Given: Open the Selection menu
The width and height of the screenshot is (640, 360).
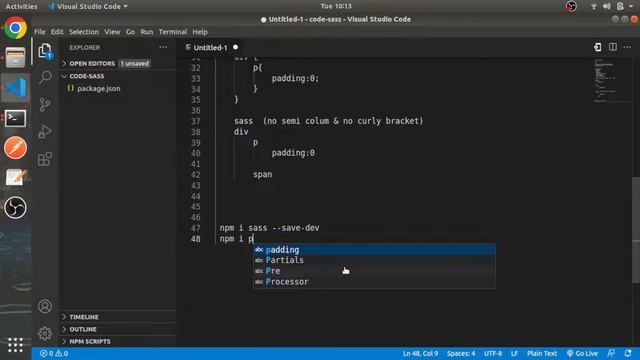Looking at the screenshot, I should pyautogui.click(x=84, y=32).
